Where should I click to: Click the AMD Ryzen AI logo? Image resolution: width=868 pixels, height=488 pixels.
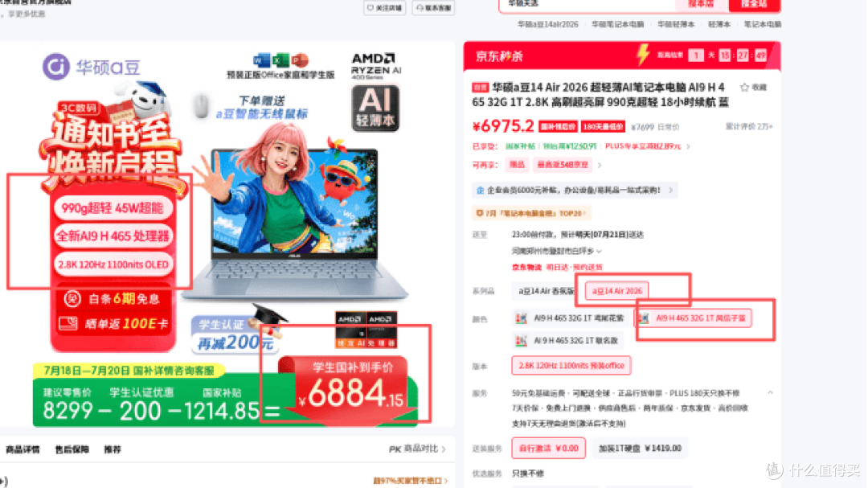(376, 66)
